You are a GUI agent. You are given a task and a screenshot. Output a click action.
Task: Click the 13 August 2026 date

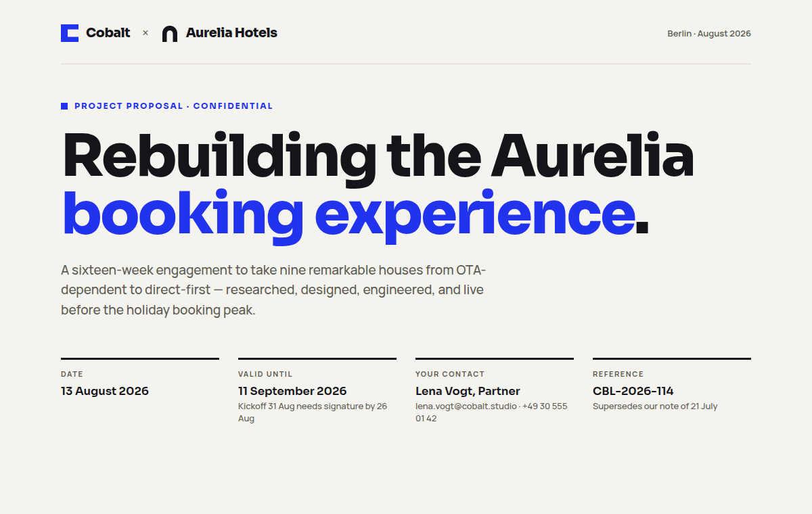(x=105, y=391)
